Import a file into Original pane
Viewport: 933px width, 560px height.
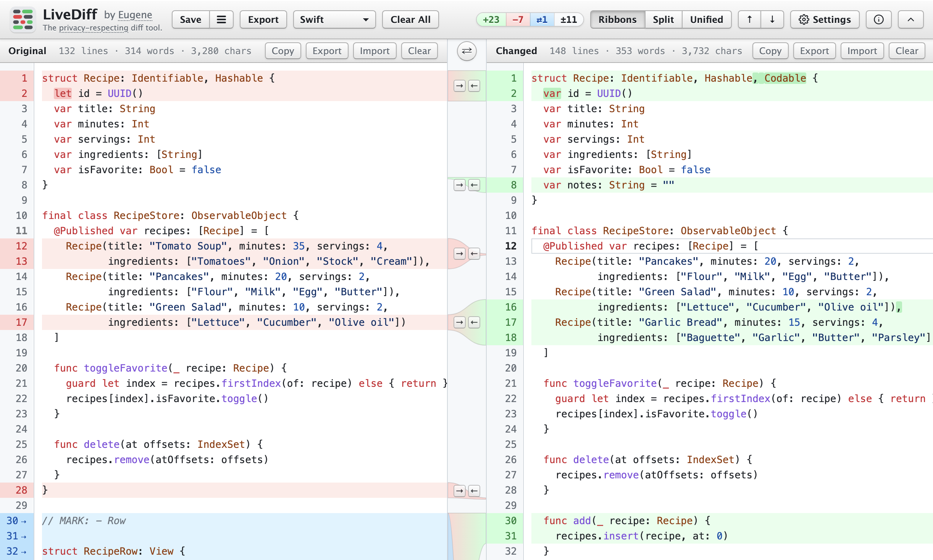[x=374, y=51]
